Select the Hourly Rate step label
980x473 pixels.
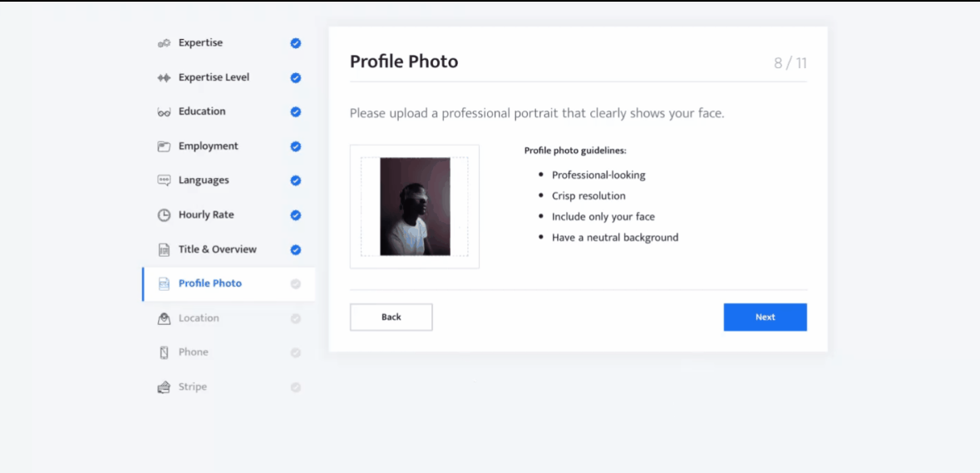pos(206,215)
